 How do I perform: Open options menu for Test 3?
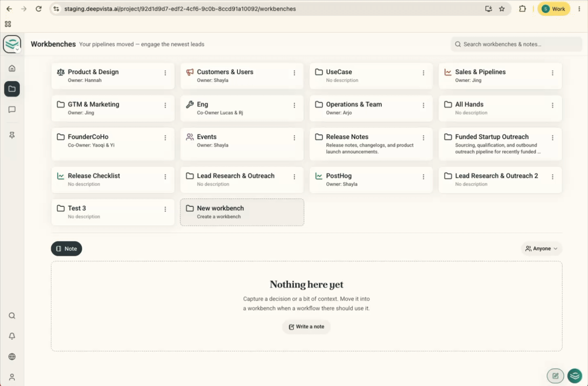165,209
